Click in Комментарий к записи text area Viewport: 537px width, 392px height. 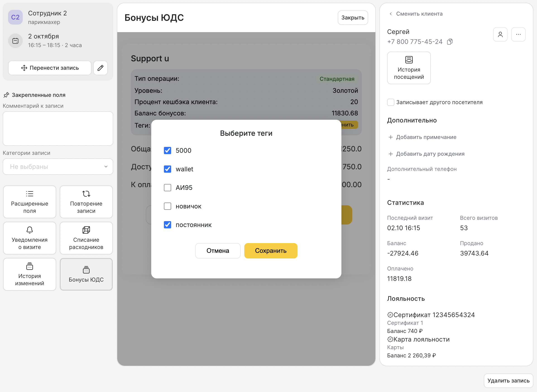pos(58,129)
